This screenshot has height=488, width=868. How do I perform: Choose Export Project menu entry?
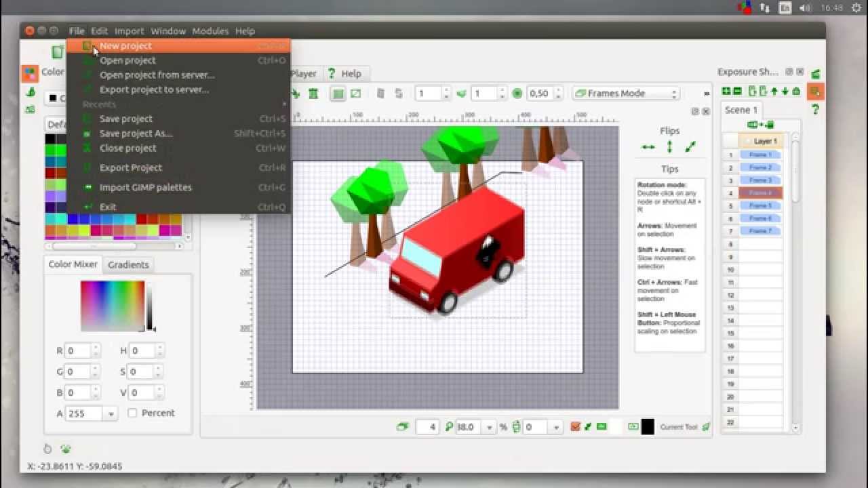[178, 167]
